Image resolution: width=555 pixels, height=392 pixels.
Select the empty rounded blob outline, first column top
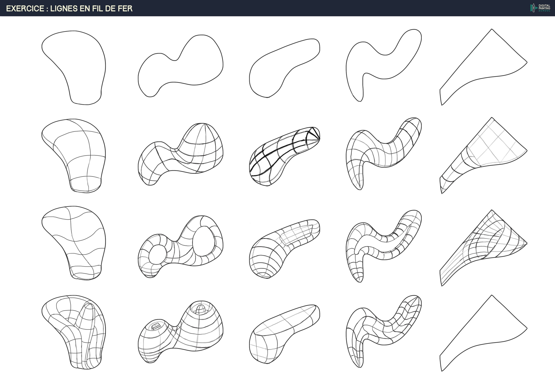[x=74, y=68]
